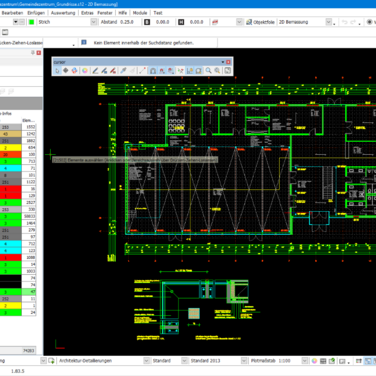This screenshot has height=376, width=376.
Task: Close the cursor floating toolbar
Action: 228,62
